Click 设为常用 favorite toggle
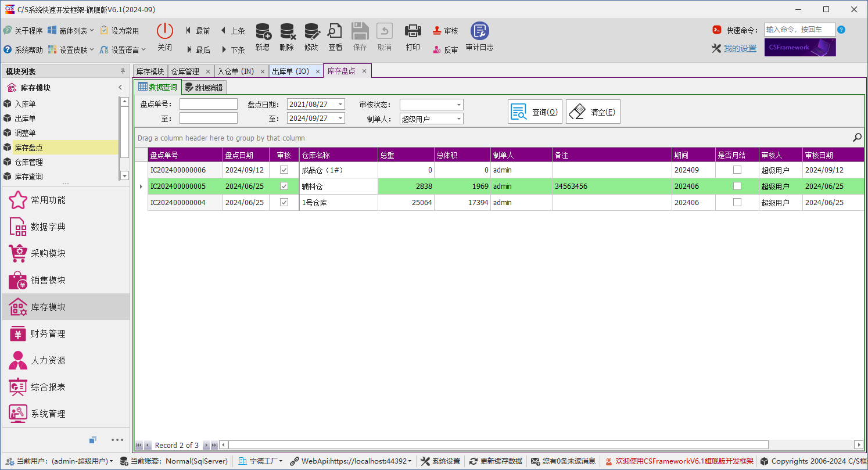 coord(119,31)
